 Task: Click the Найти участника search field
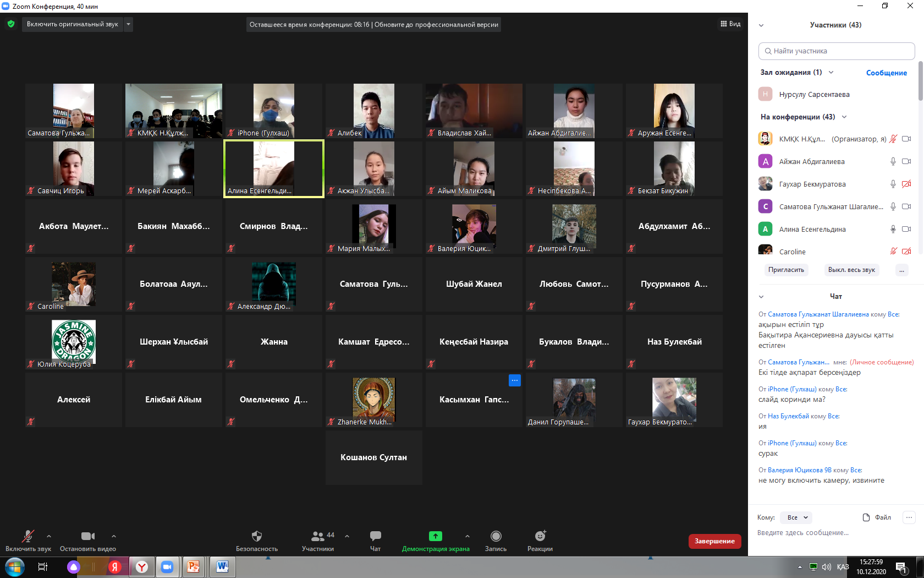click(x=837, y=51)
